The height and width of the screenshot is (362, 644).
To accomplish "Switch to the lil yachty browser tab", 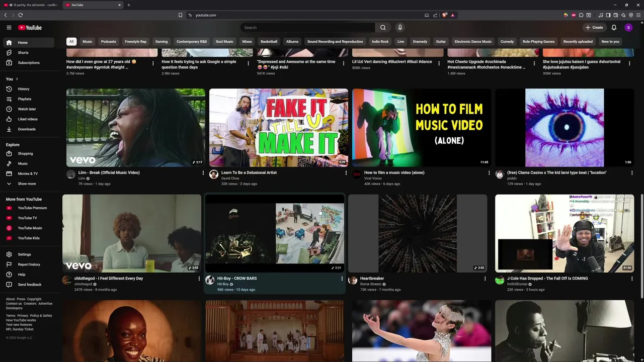I will [31, 5].
